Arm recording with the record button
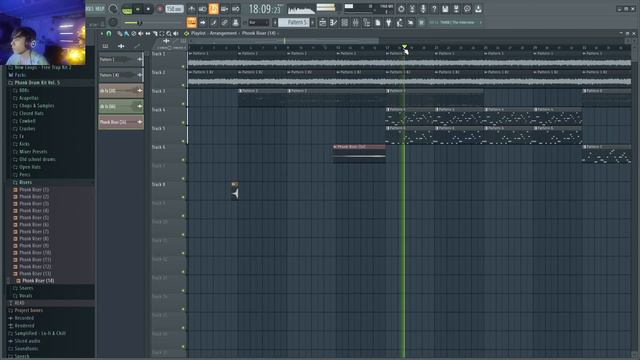640x360 pixels. click(160, 9)
